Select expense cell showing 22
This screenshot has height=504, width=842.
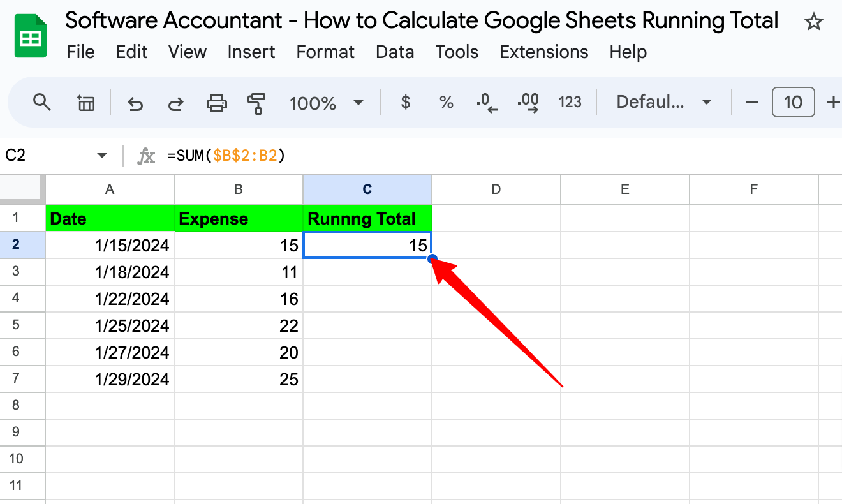(239, 325)
